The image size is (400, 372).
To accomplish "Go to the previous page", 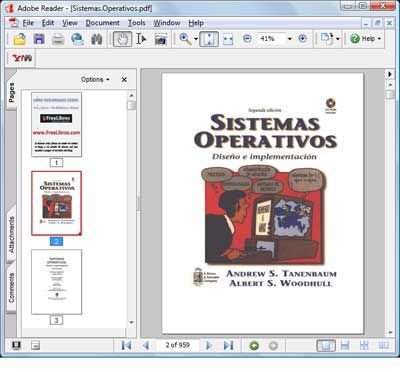I will [x=145, y=345].
